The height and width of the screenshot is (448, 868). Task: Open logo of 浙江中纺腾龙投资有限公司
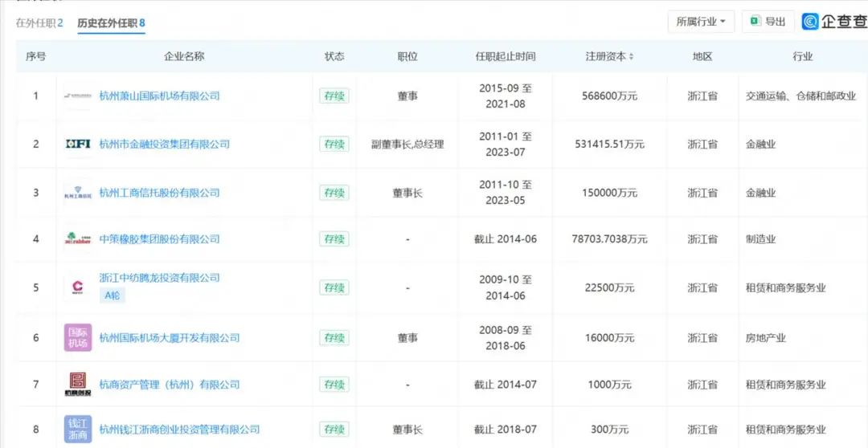click(77, 287)
